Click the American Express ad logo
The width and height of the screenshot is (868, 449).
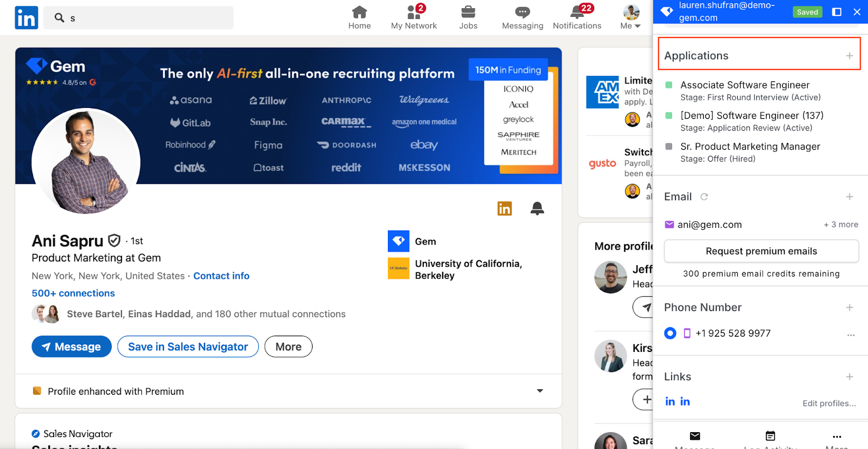[602, 92]
